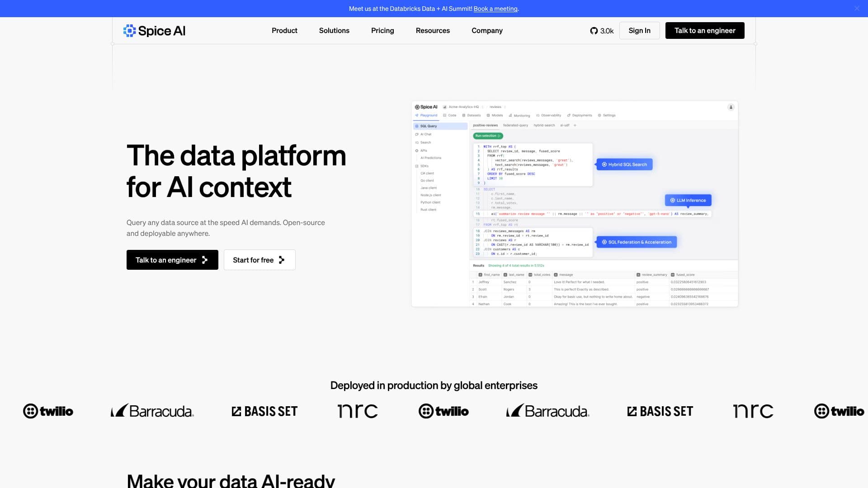Click the Sign In button
The width and height of the screenshot is (868, 488).
point(639,31)
